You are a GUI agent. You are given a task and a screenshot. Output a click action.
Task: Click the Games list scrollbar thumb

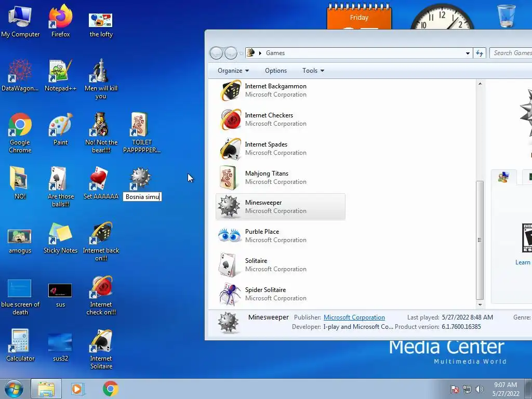480,240
